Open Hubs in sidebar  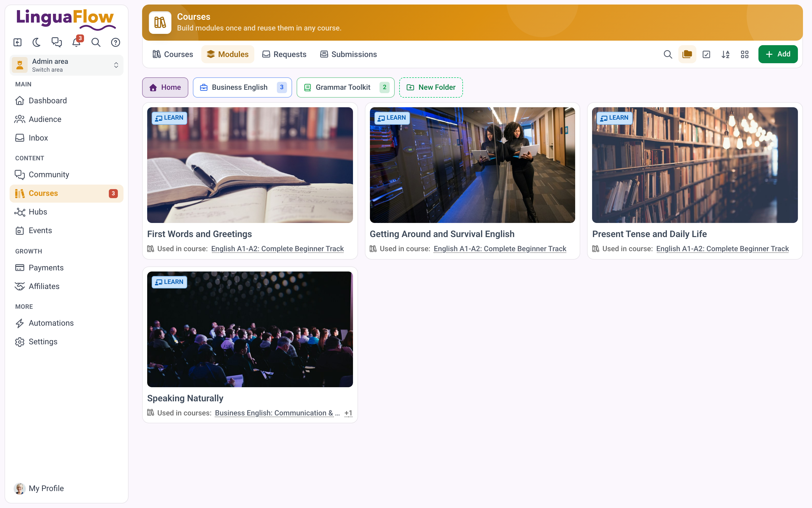(x=67, y=212)
